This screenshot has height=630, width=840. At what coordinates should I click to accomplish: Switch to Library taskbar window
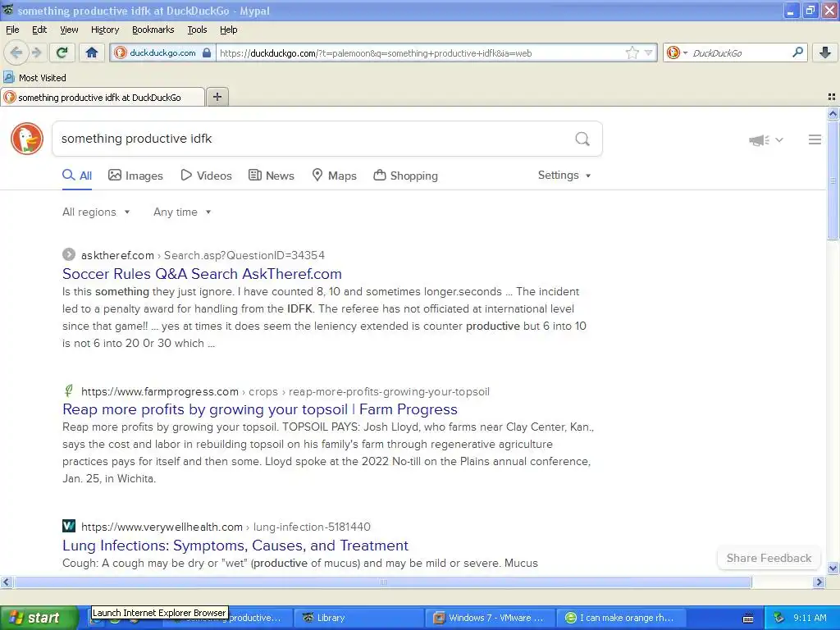click(359, 618)
